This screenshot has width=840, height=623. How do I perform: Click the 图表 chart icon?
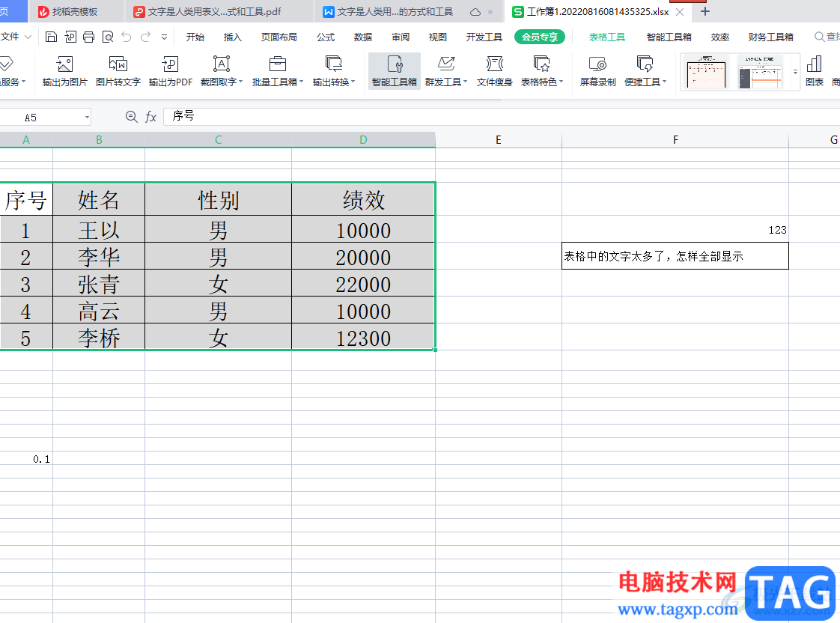[815, 70]
